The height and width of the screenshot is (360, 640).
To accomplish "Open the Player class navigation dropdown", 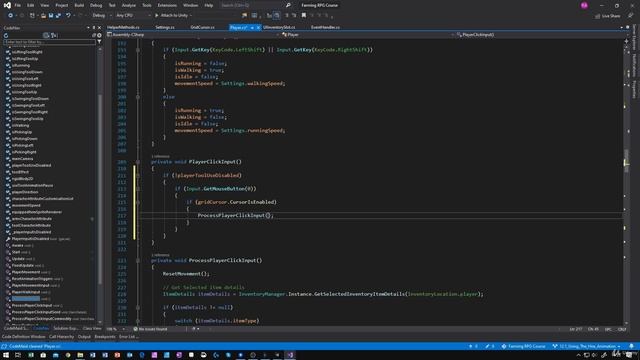I will [x=367, y=35].
